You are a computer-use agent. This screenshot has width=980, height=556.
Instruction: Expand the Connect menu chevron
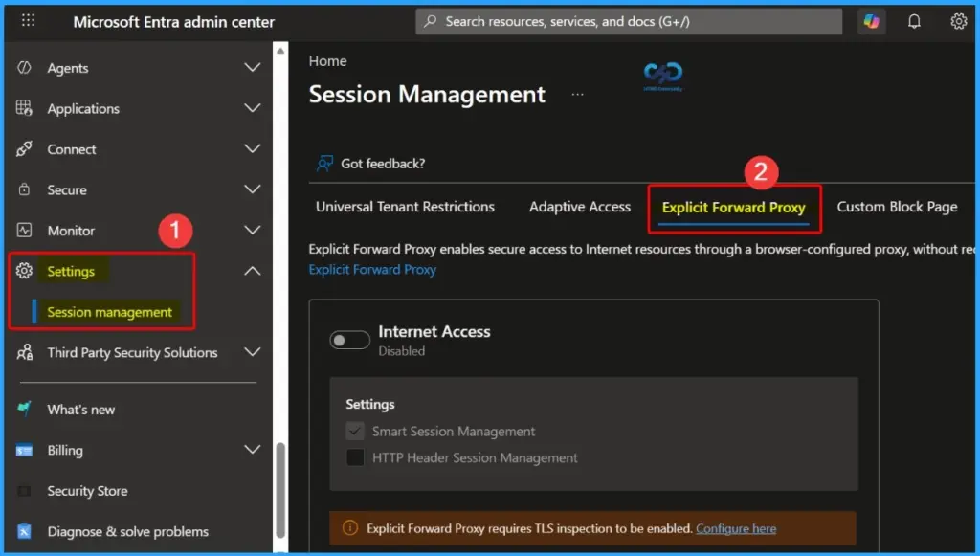click(253, 148)
